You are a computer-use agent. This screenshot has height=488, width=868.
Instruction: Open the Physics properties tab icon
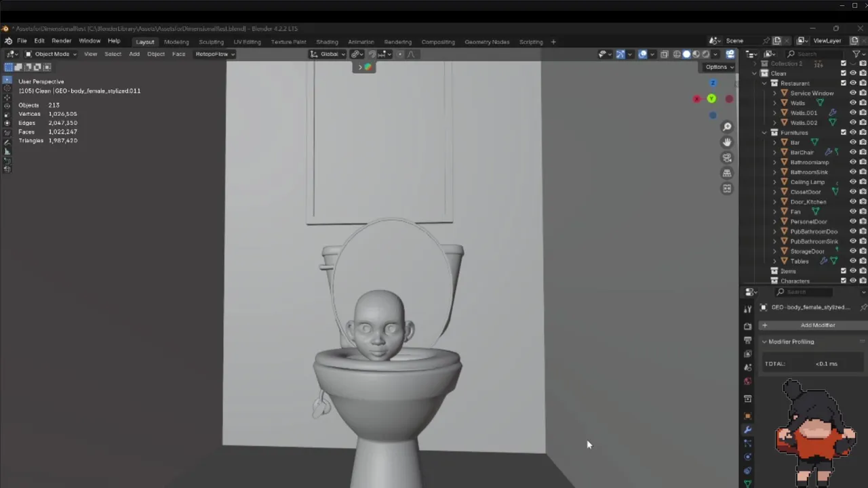pyautogui.click(x=747, y=457)
